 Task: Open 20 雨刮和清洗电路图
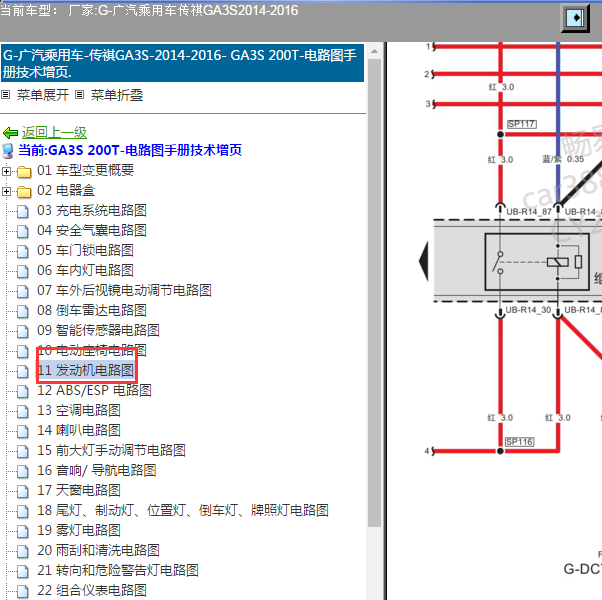(x=98, y=550)
